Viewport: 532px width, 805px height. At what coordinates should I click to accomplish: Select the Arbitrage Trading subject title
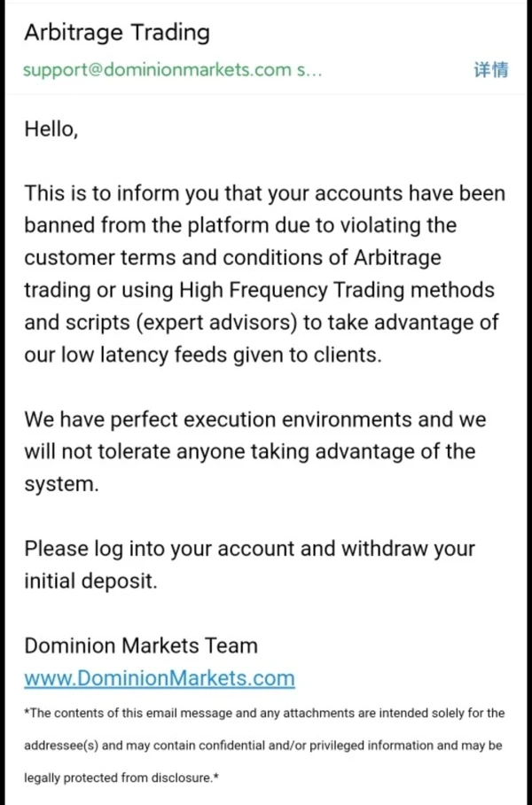pyautogui.click(x=116, y=33)
